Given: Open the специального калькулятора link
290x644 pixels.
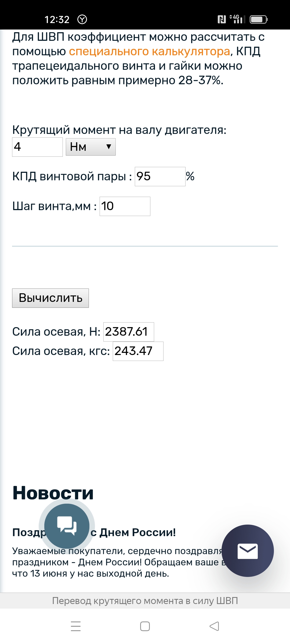Looking at the screenshot, I should [150, 51].
